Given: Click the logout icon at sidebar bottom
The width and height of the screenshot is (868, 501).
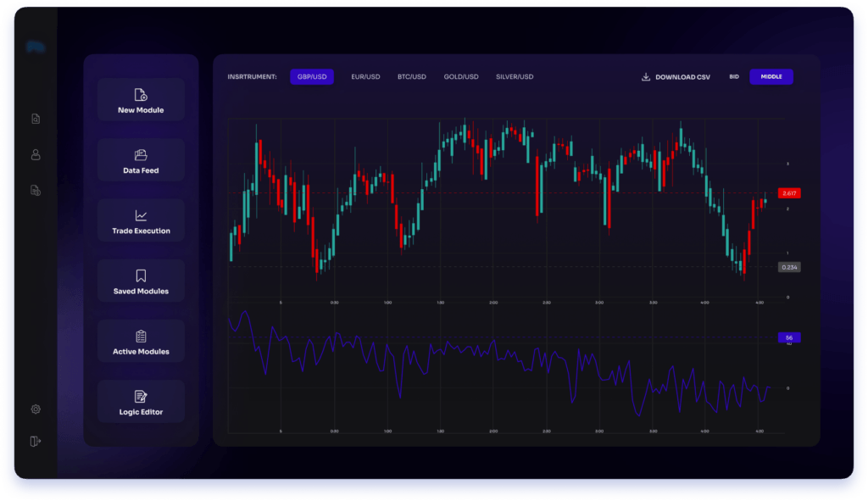Looking at the screenshot, I should [x=35, y=441].
